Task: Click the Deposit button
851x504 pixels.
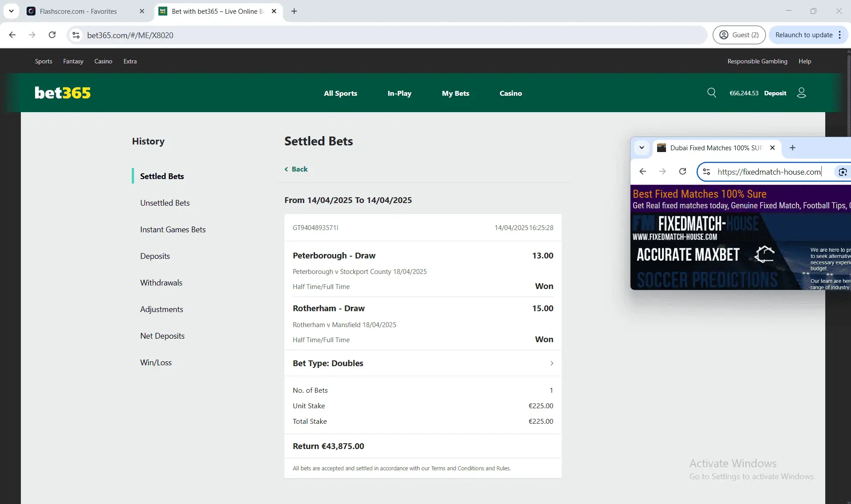Action: [775, 93]
